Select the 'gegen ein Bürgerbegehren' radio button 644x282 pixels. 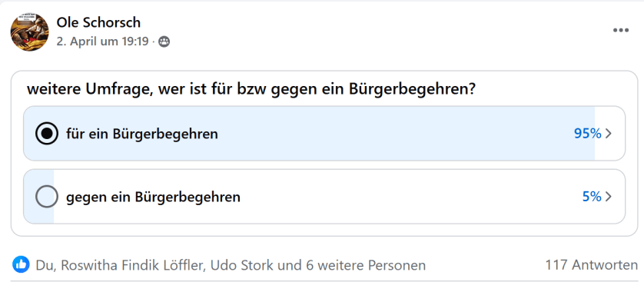pos(47,197)
